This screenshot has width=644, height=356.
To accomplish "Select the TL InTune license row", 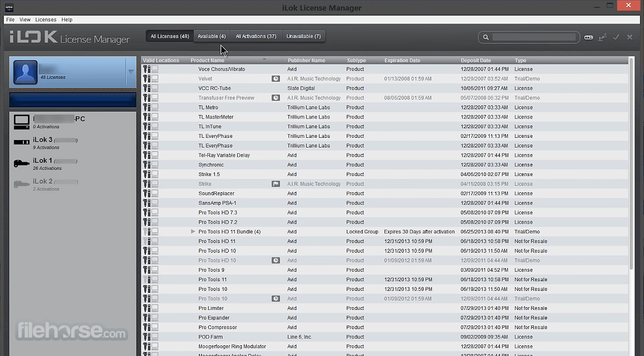I will [385, 127].
